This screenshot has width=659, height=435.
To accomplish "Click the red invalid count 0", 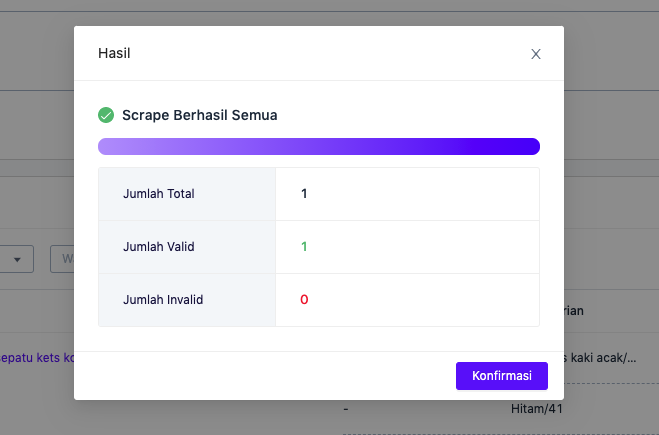I will coord(304,300).
